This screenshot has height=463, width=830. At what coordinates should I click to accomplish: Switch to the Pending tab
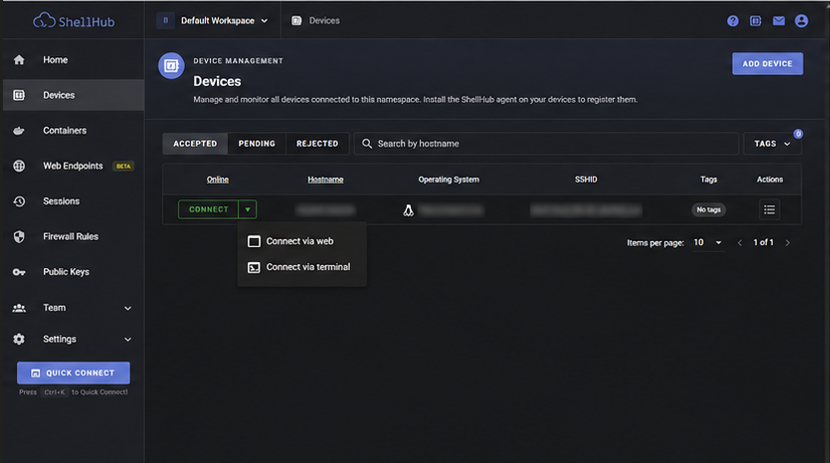pos(257,143)
